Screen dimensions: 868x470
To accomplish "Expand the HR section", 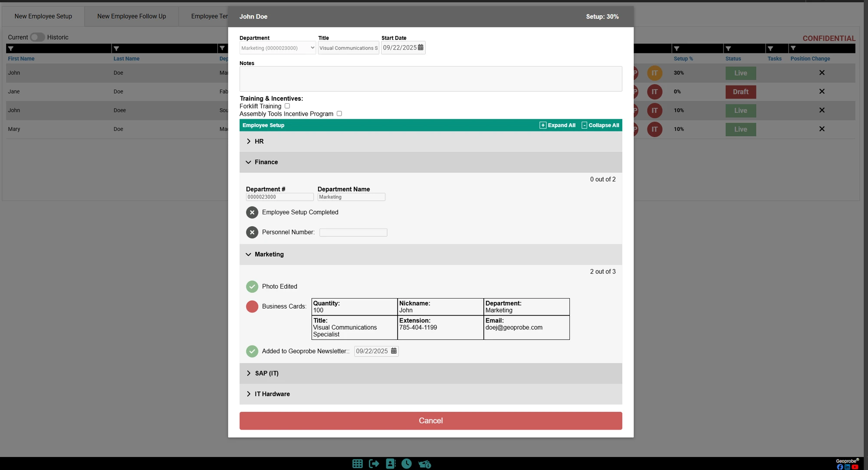I will tap(431, 141).
